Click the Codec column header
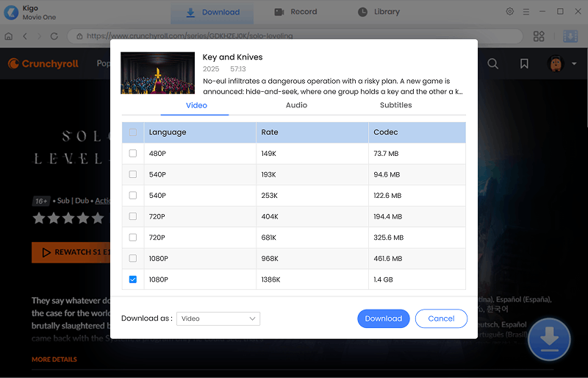This screenshot has width=588, height=378. 417,132
